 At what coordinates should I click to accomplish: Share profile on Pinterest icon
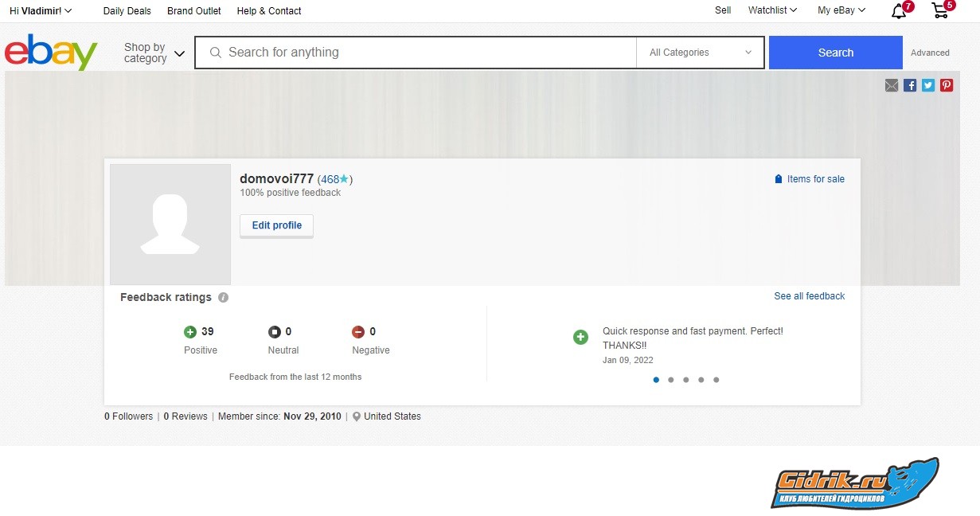[x=947, y=85]
